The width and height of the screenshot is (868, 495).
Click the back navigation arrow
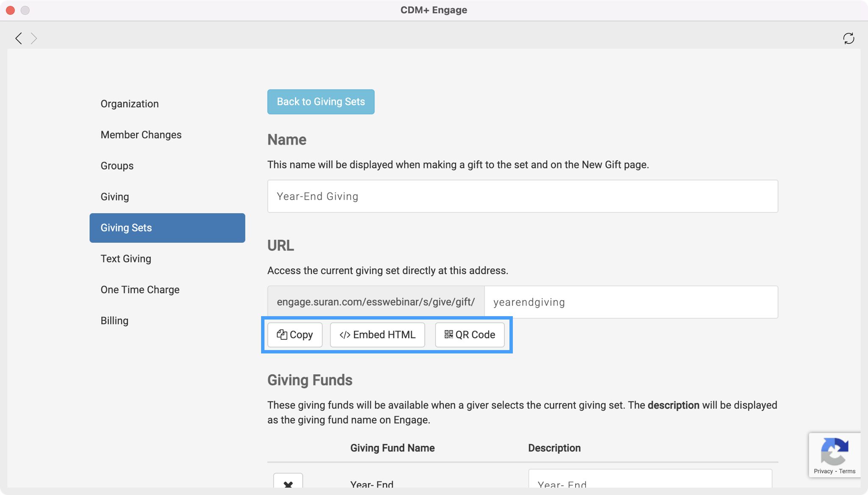click(x=18, y=39)
